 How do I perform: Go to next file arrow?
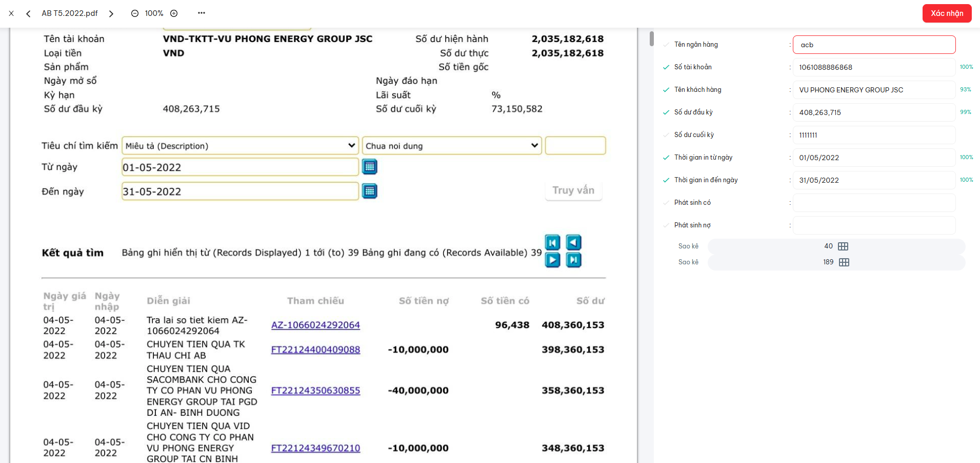click(x=111, y=13)
